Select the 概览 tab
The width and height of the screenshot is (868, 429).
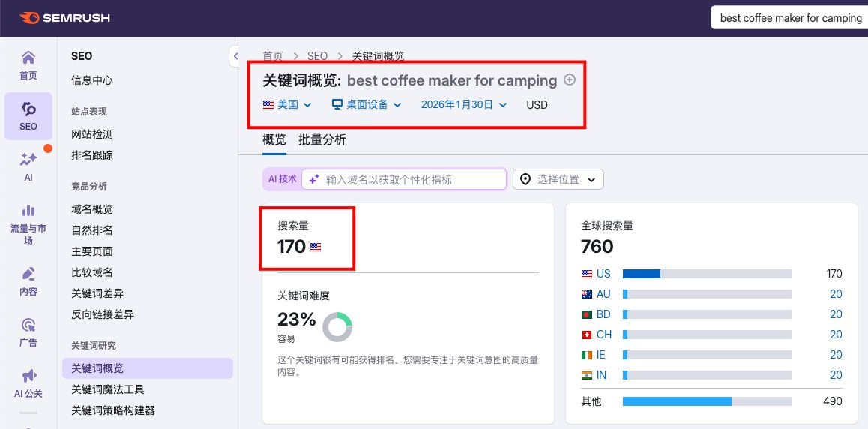274,139
